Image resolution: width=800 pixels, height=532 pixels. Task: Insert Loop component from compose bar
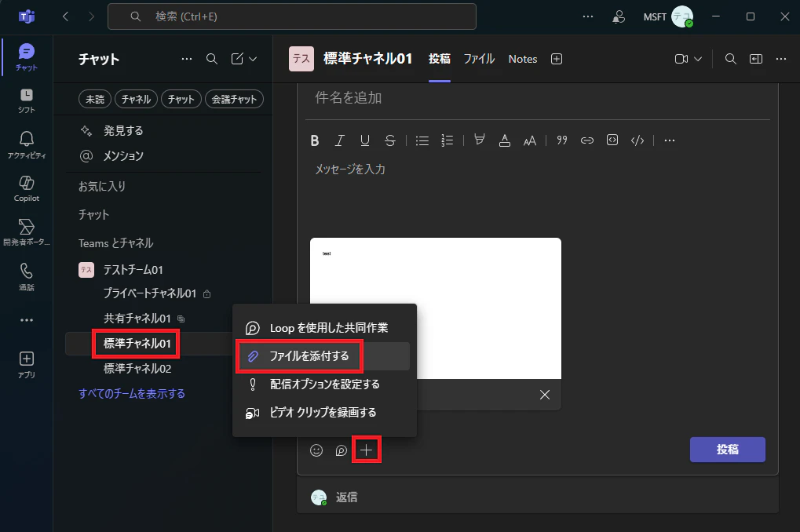tap(342, 450)
